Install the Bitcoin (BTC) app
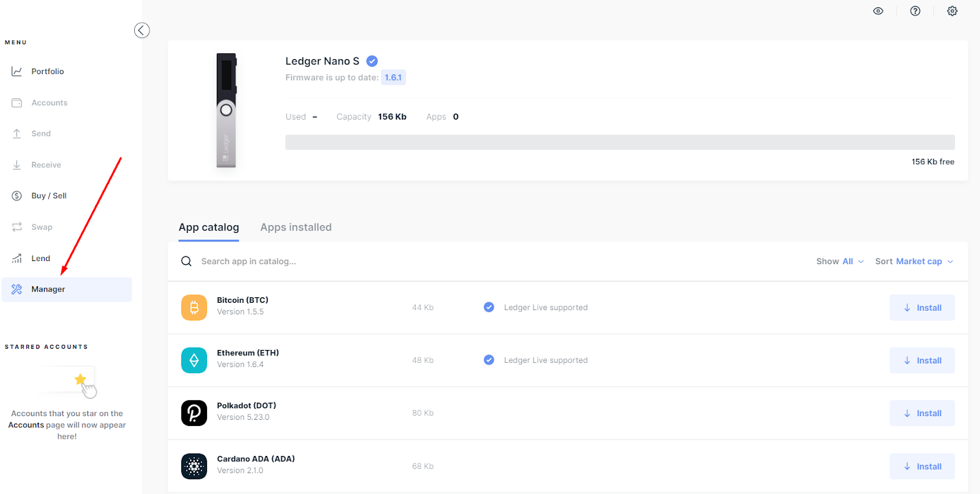 click(922, 308)
